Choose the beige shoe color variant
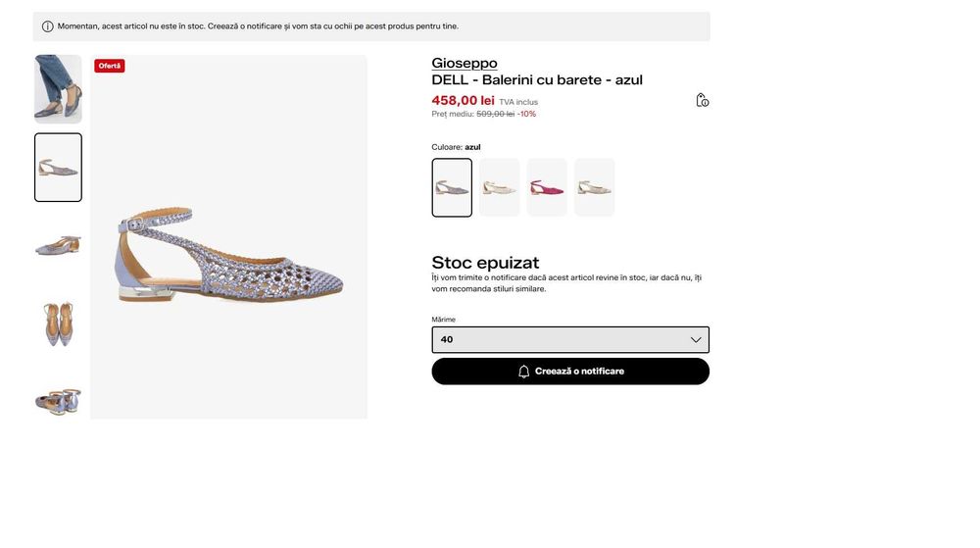The width and height of the screenshot is (980, 548). [x=595, y=187]
